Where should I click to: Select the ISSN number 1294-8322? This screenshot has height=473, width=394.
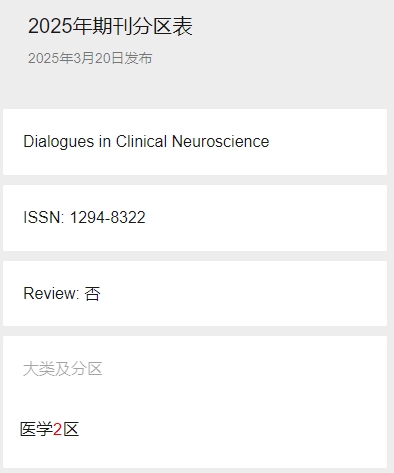(108, 217)
